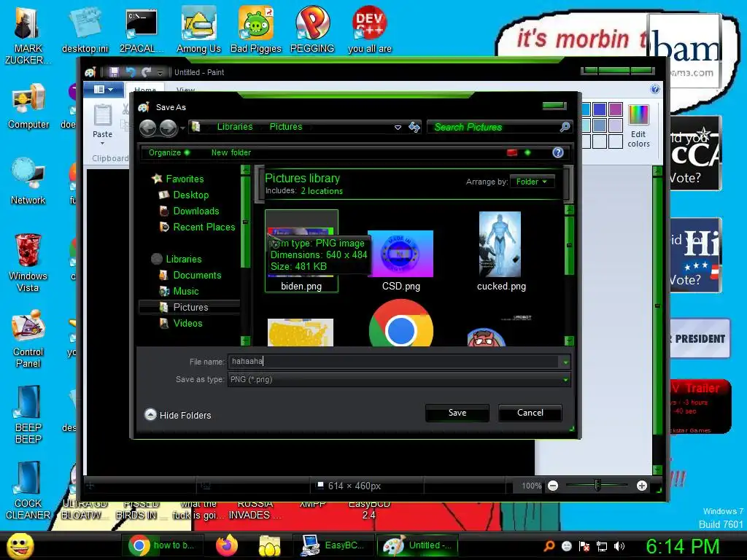Collapse with Hide Folders button
Screen dimensions: 747x560
[x=178, y=415]
